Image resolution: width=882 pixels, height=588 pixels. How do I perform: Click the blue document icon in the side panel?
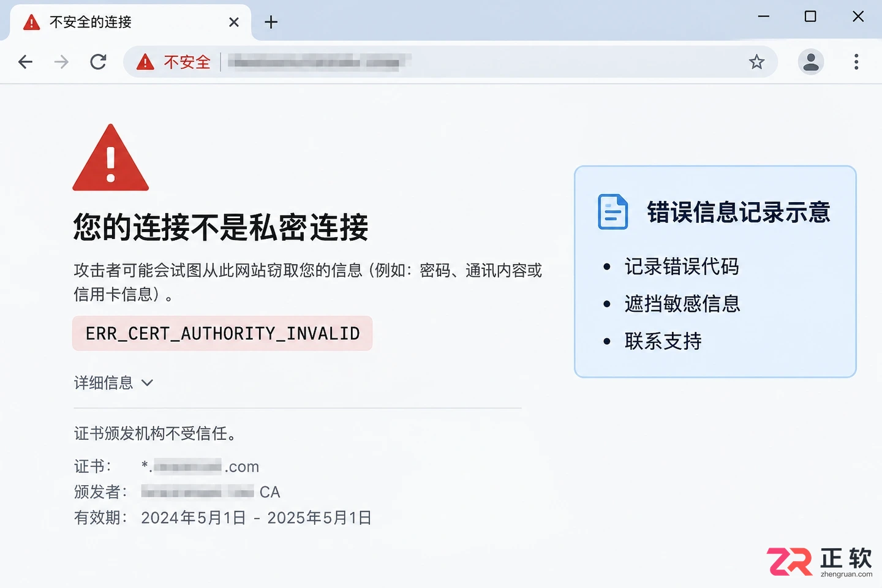click(x=613, y=212)
